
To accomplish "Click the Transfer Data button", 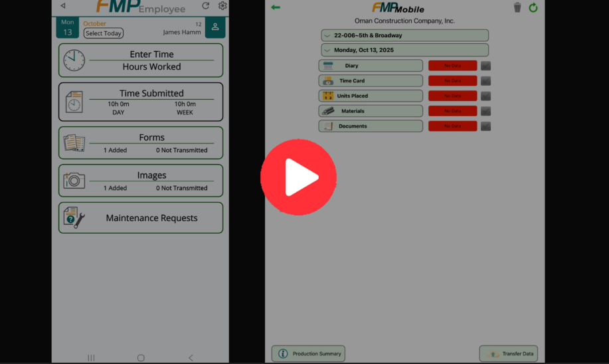I will [x=509, y=353].
